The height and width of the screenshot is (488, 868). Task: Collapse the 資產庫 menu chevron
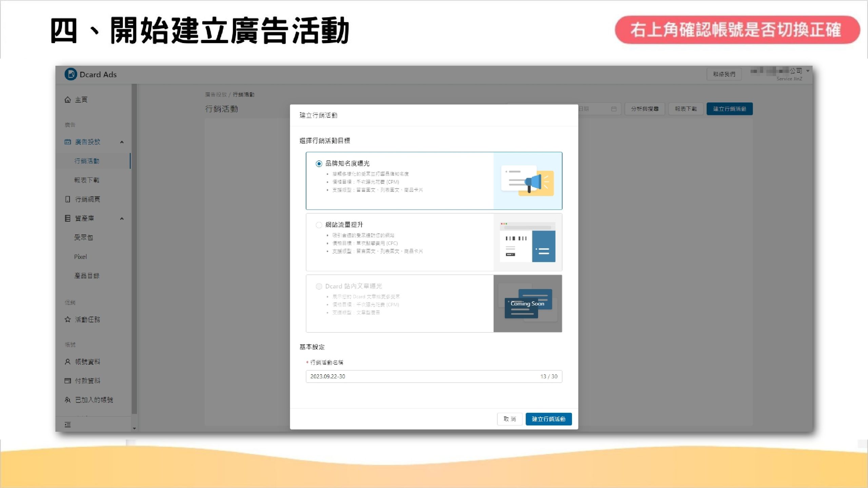122,219
